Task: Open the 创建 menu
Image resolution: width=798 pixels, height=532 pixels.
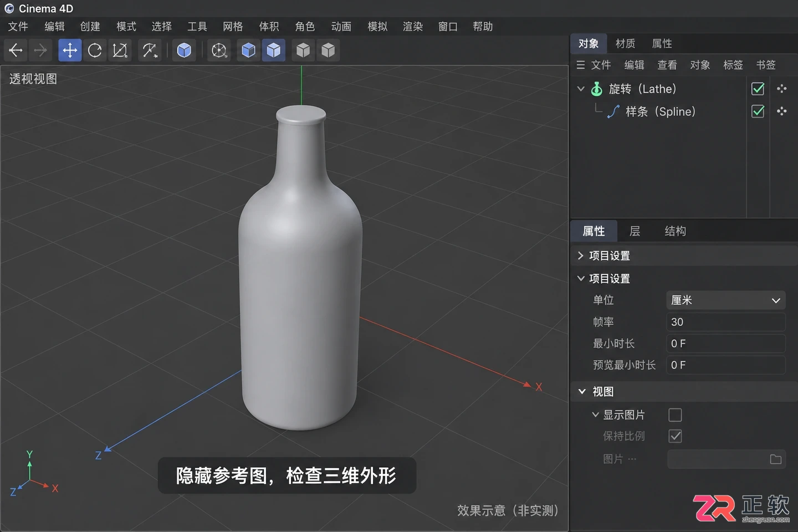Action: click(x=90, y=27)
